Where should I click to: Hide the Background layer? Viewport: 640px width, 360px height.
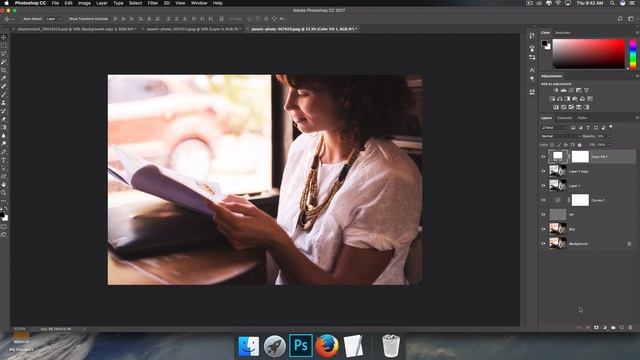543,244
